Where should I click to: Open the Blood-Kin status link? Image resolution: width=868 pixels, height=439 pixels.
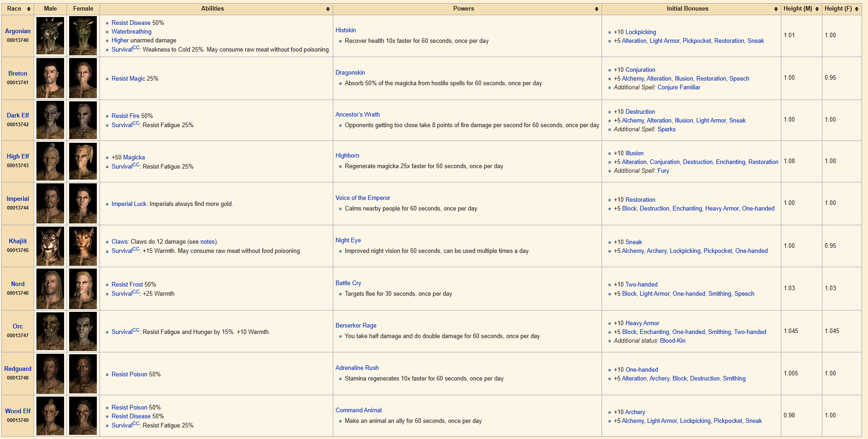[673, 340]
